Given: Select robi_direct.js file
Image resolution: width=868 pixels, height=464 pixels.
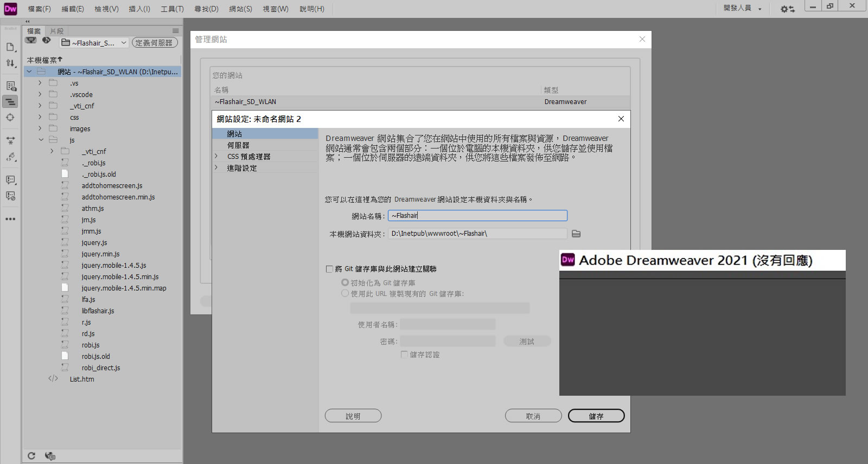Looking at the screenshot, I should pos(101,368).
